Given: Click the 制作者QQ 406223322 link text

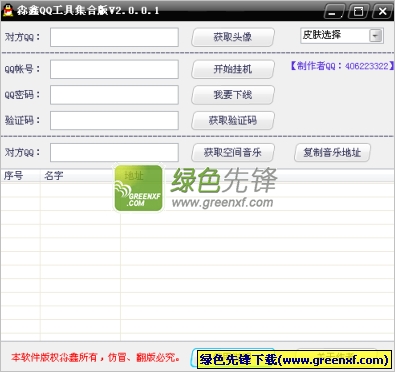Looking at the screenshot, I should tap(341, 66).
